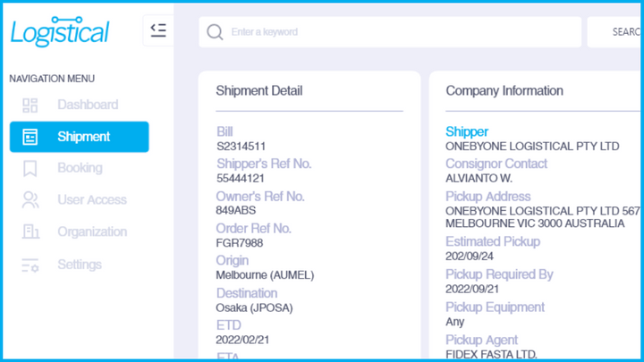The width and height of the screenshot is (644, 362).
Task: Click the Shipment list icon
Action: pos(30,137)
